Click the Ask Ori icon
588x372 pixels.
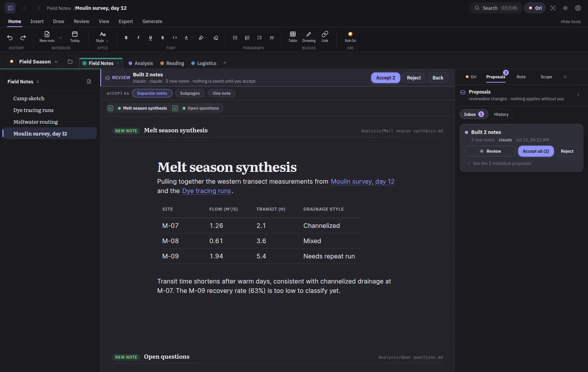tap(350, 37)
